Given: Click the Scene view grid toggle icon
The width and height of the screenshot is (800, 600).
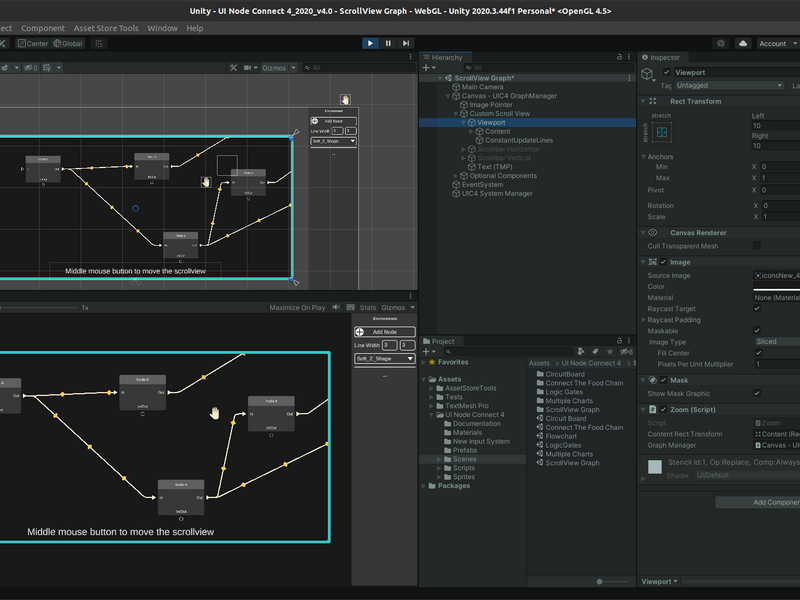Looking at the screenshot, I should tap(47, 67).
